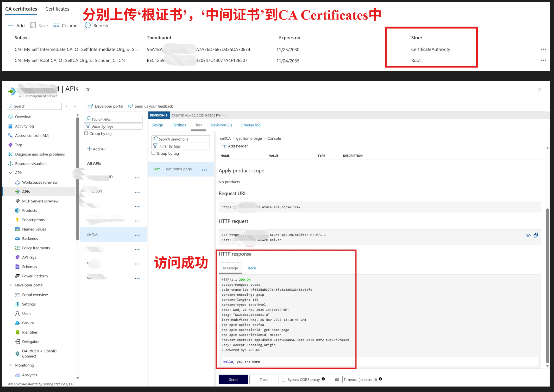Favorite the APIs page with the star icon
The height and width of the screenshot is (392, 554).
tap(88, 89)
